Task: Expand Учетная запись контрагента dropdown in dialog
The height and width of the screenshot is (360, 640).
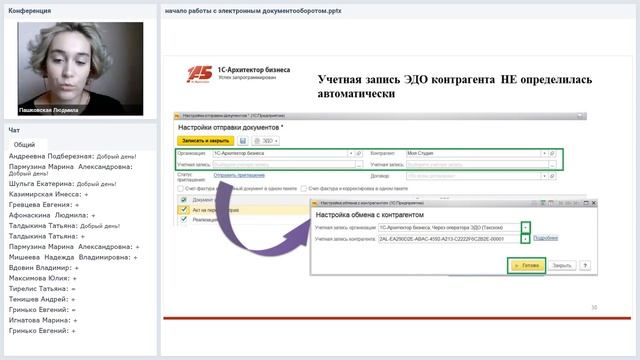Action: click(x=525, y=238)
